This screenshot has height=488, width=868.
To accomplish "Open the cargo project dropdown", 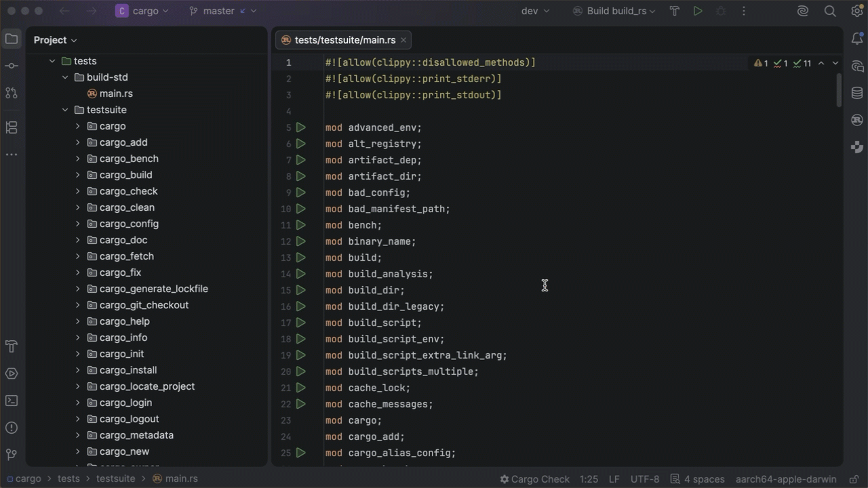I will pyautogui.click(x=142, y=11).
